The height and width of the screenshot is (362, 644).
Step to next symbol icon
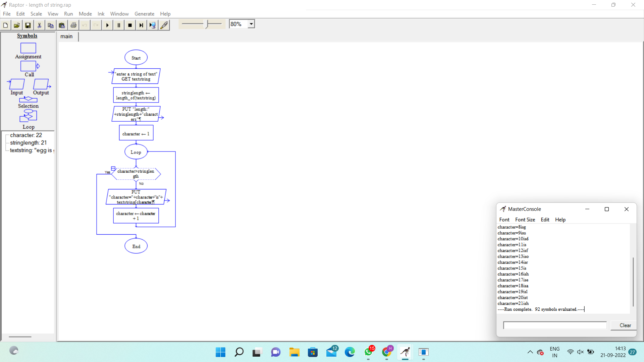click(141, 25)
